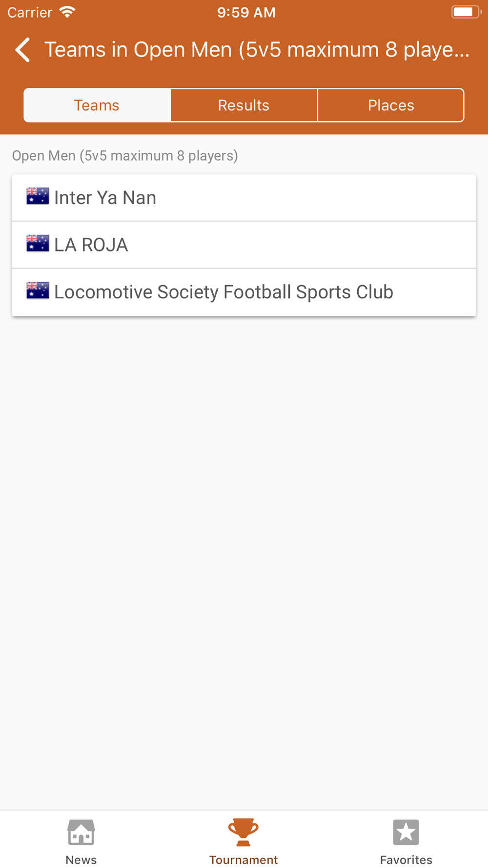The width and height of the screenshot is (488, 868).
Task: Switch to the Places tab
Action: coord(391,105)
